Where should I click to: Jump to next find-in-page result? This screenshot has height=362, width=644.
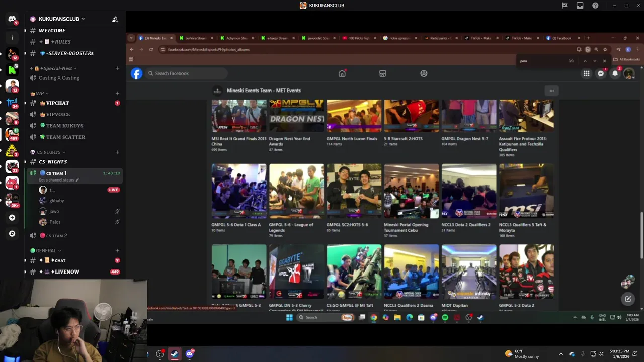595,61
